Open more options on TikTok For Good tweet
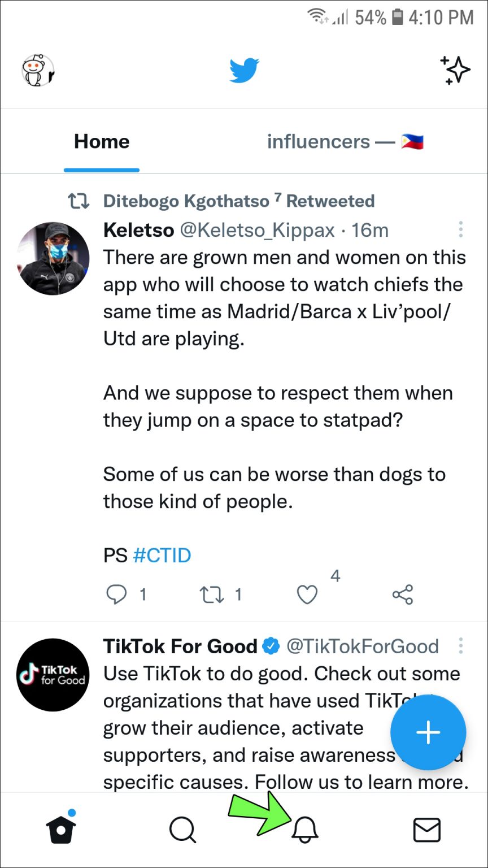 [461, 645]
